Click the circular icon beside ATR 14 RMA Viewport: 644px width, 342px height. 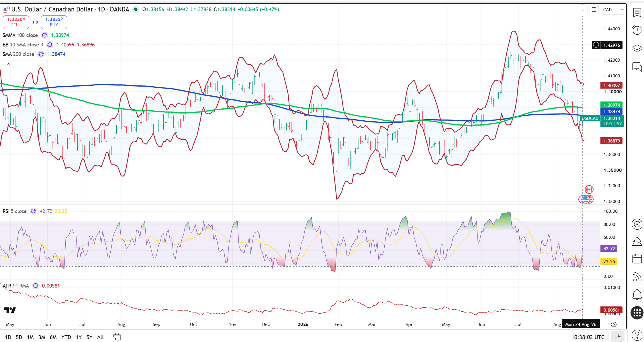tap(36, 286)
